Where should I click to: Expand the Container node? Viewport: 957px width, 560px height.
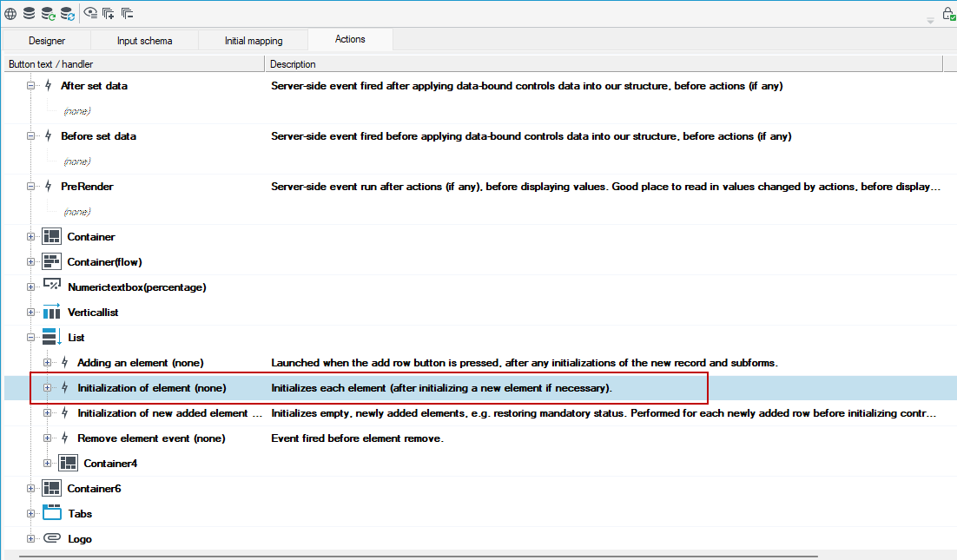30,237
